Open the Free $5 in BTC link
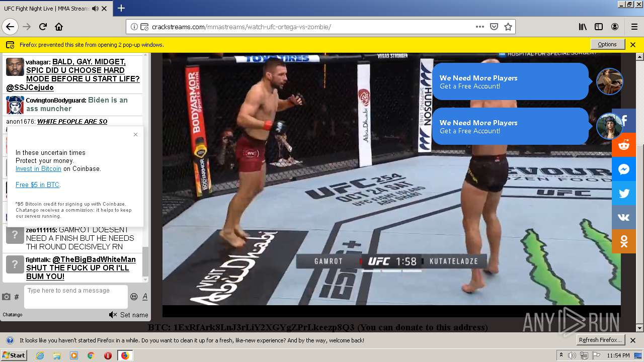This screenshot has height=362, width=644. point(38,185)
